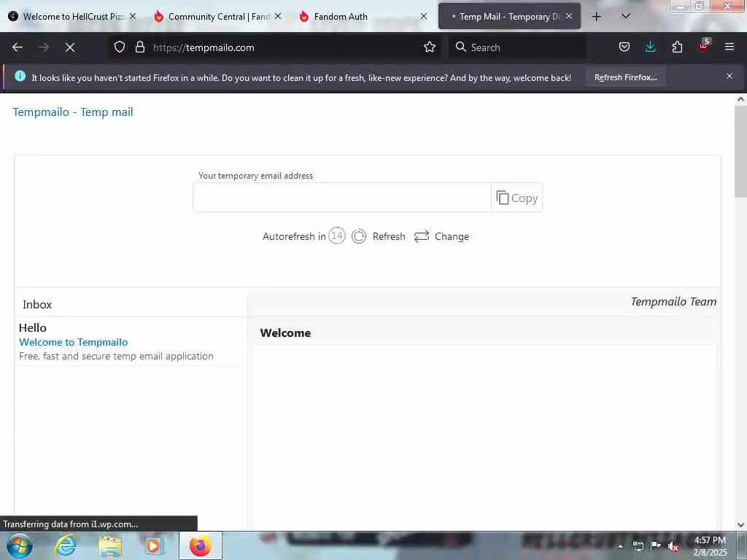
Task: Click the page vertical scrollbar thumb
Action: tap(740, 152)
